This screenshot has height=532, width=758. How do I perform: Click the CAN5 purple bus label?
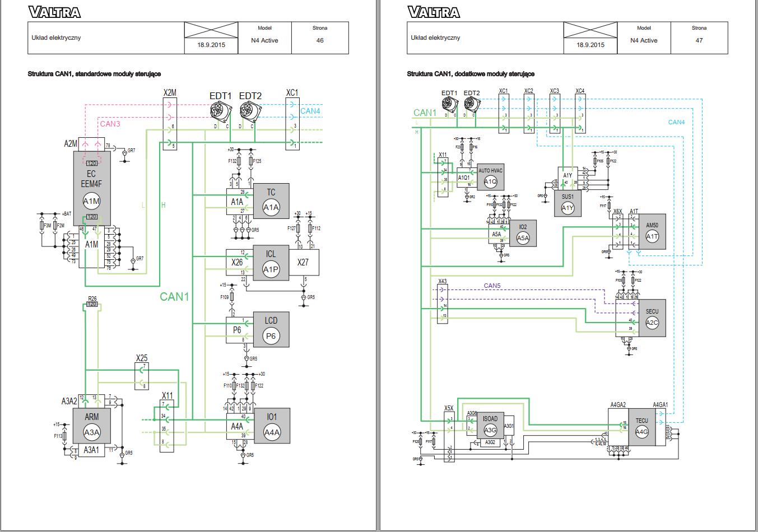pos(493,287)
